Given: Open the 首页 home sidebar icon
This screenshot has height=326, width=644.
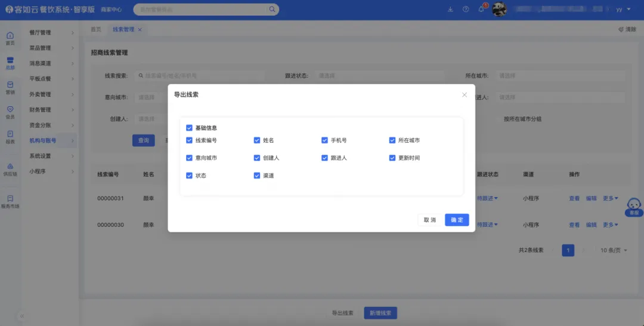Looking at the screenshot, I should tap(10, 38).
